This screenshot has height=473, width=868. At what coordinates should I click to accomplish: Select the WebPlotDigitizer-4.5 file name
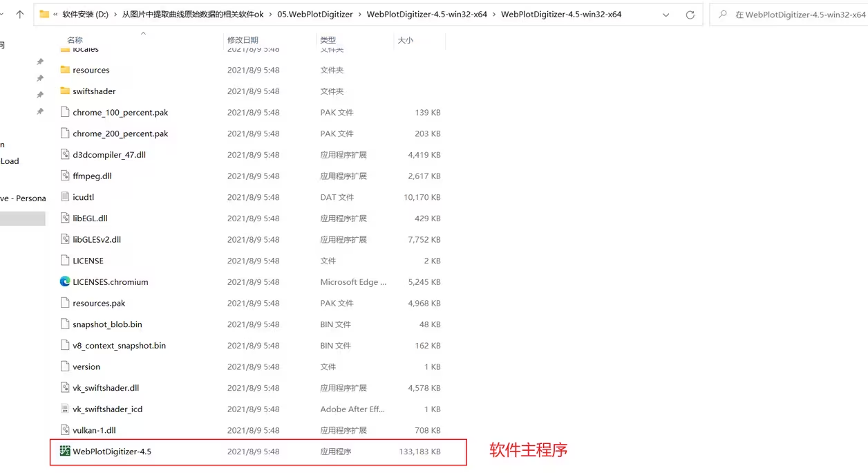[112, 452]
